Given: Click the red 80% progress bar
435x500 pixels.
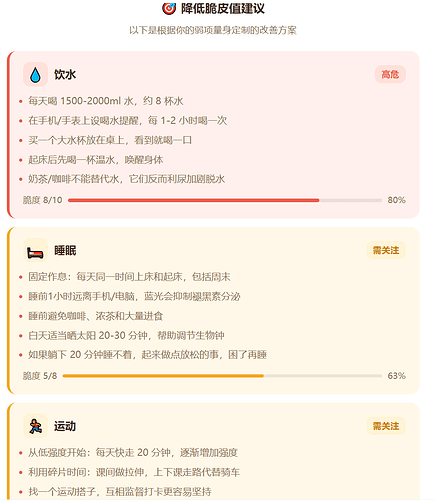Looking at the screenshot, I should [225, 200].
